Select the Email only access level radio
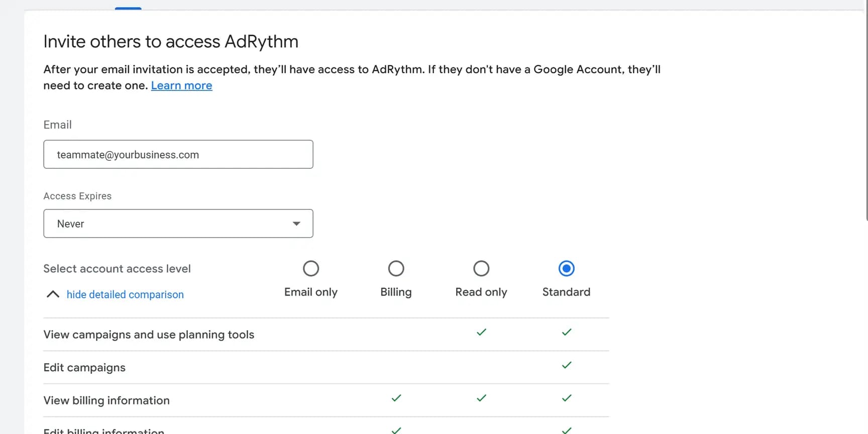Viewport: 868px width, 434px height. point(311,269)
